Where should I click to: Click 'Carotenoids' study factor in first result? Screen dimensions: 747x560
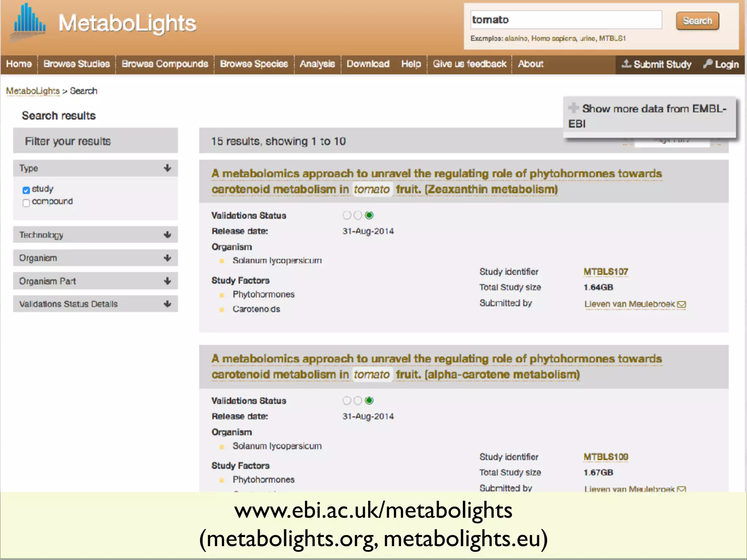point(256,309)
